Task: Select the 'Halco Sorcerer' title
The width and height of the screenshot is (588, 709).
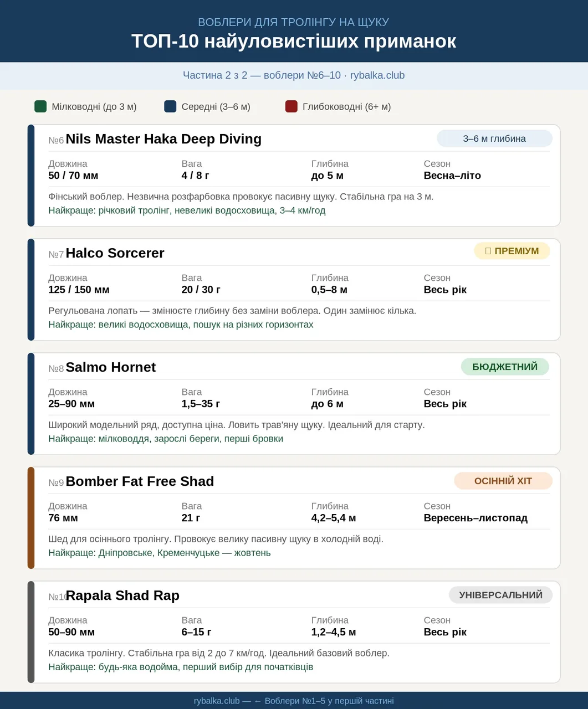Action: 115,253
